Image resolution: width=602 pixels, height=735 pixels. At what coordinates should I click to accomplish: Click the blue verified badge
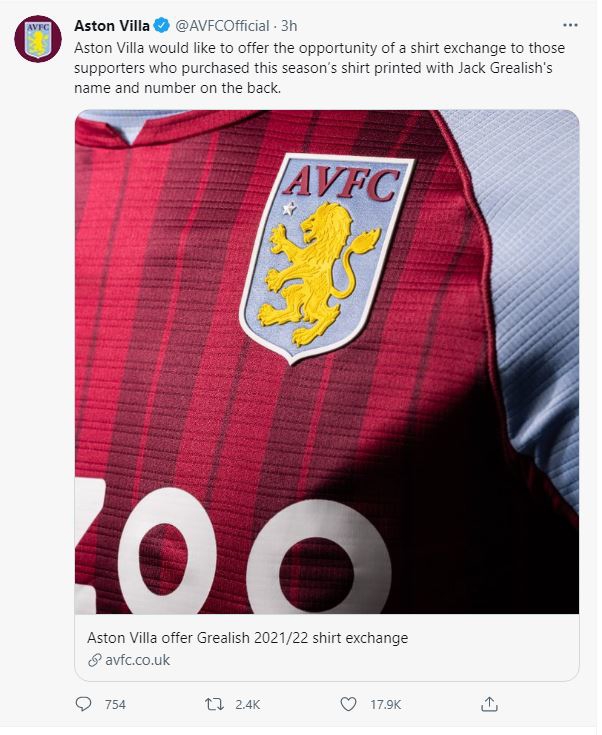tap(162, 25)
